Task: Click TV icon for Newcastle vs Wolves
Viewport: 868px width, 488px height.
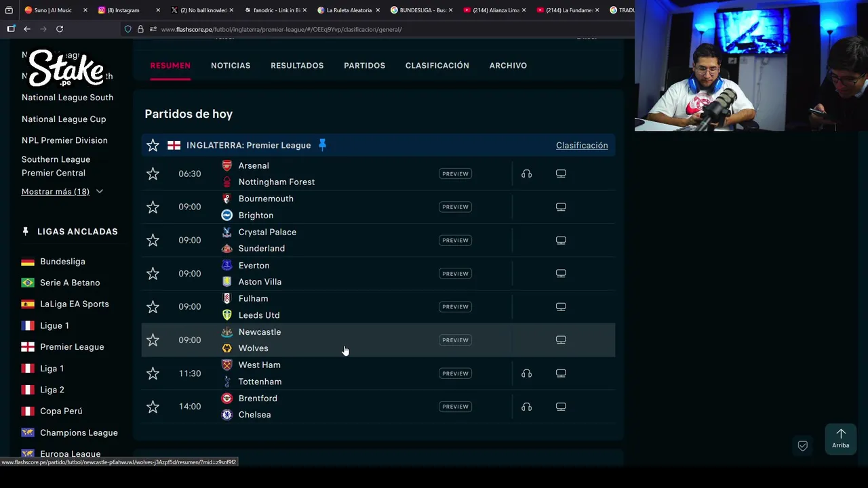Action: [x=561, y=340]
